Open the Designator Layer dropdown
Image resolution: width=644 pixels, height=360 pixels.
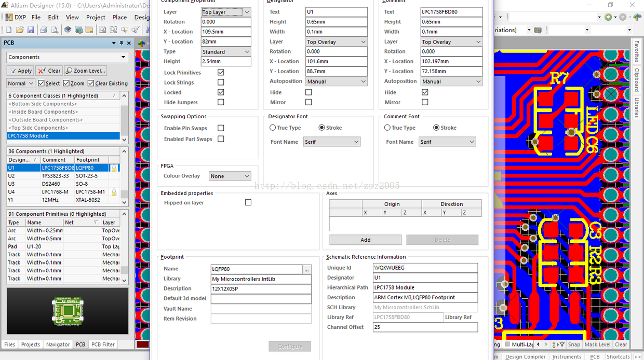pos(337,42)
